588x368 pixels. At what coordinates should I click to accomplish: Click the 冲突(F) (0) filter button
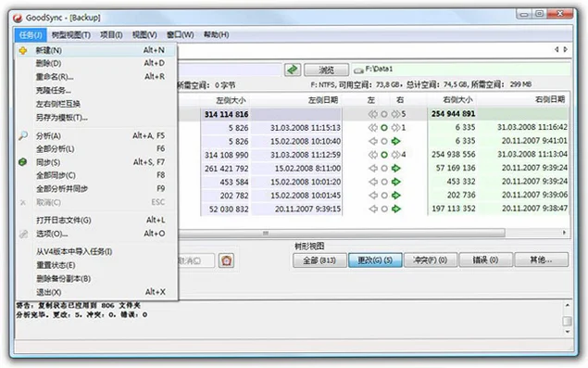(431, 260)
